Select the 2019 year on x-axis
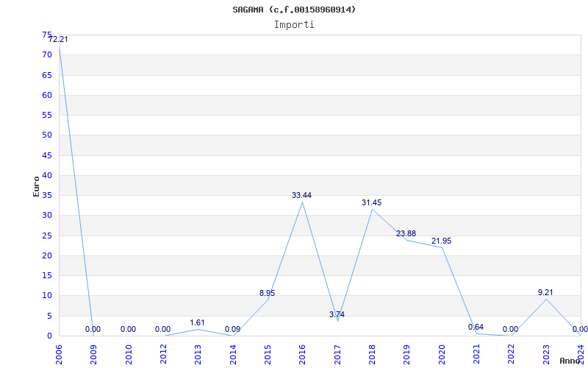Screen dimensions: 588x368 [406, 353]
